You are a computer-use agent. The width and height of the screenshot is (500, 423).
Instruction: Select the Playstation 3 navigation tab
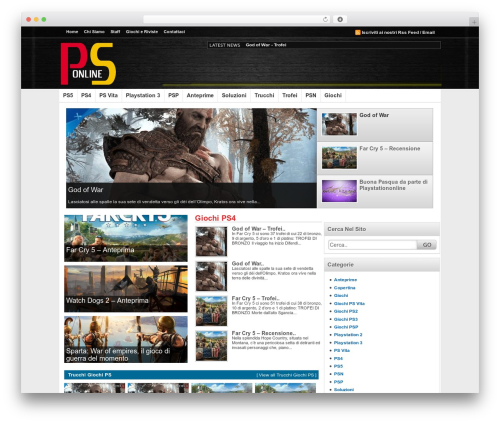tap(143, 95)
